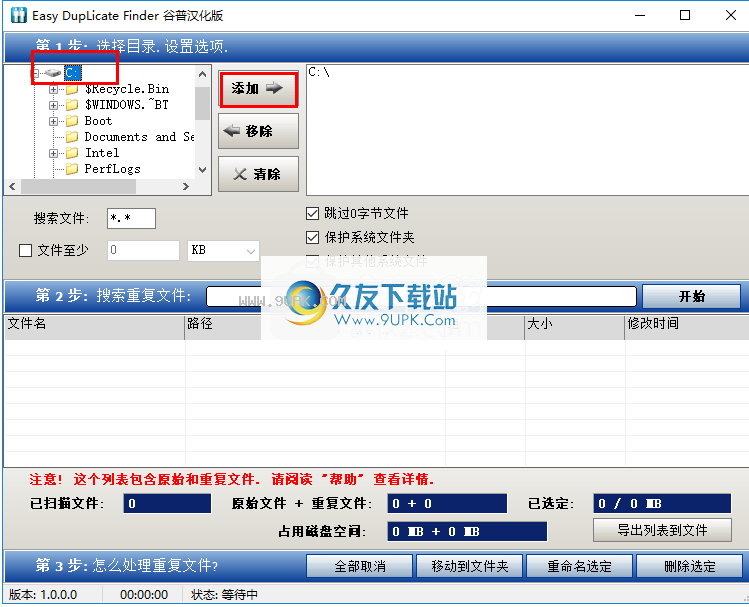Screen dimensions: 749x607
Task: Maximize the Easy Duplicate Finder window
Action: click(685, 15)
